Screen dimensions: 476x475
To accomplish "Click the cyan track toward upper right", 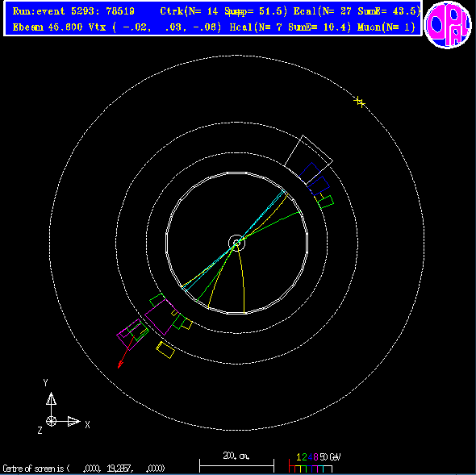I will pos(260,216).
